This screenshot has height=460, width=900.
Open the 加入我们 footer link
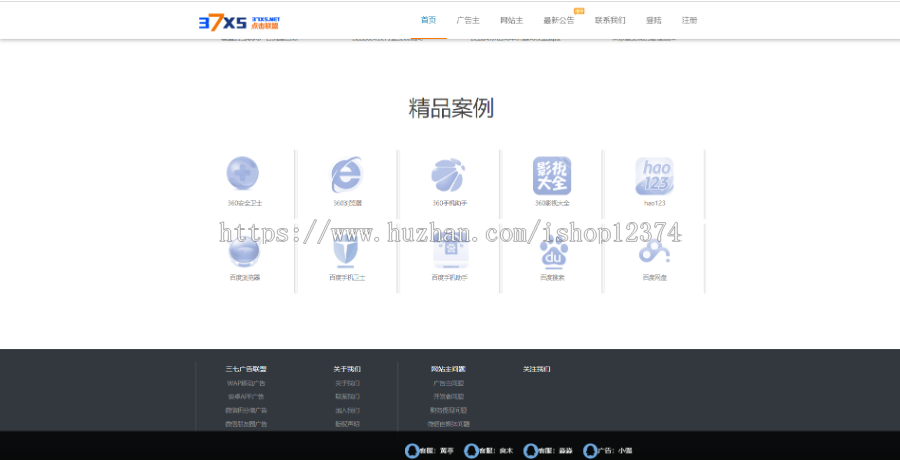click(347, 411)
